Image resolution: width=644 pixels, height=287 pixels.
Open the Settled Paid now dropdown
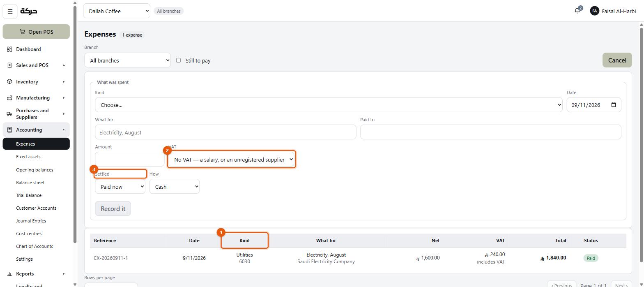[120, 187]
